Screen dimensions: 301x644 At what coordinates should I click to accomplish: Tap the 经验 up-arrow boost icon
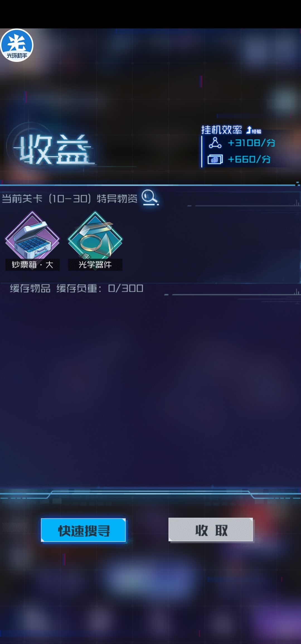254,130
